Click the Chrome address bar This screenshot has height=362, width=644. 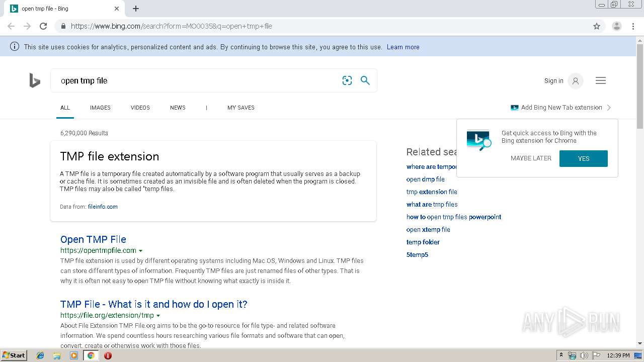330,26
